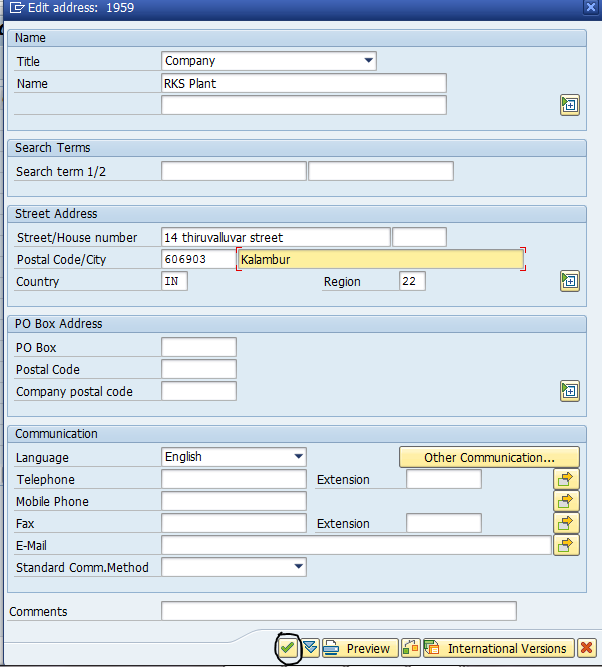Expand additional Name fields with the plus icon
Image resolution: width=602 pixels, height=667 pixels.
(570, 105)
